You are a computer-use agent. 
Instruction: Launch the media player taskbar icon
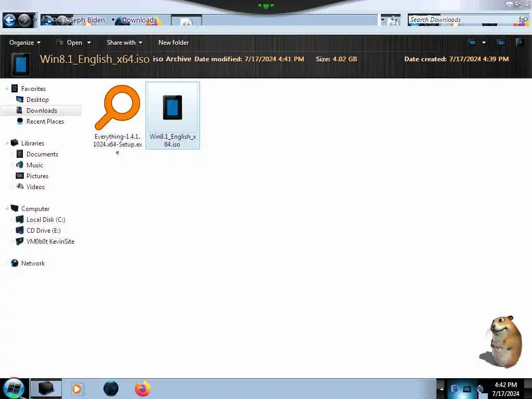coord(77,389)
